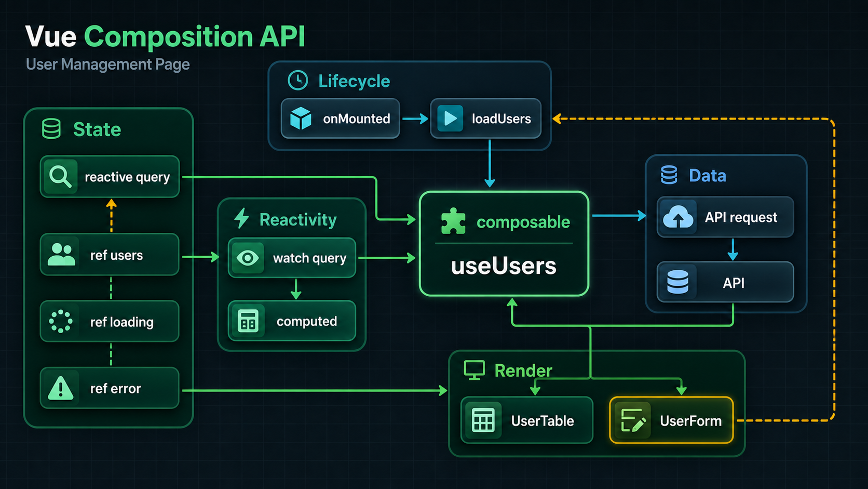868x489 pixels.
Task: Click the cube icon in onMounted node
Action: coord(301,118)
